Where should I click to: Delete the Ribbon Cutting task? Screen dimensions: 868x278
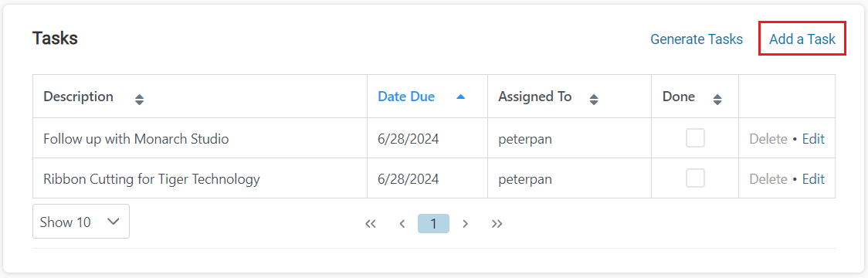pos(768,179)
